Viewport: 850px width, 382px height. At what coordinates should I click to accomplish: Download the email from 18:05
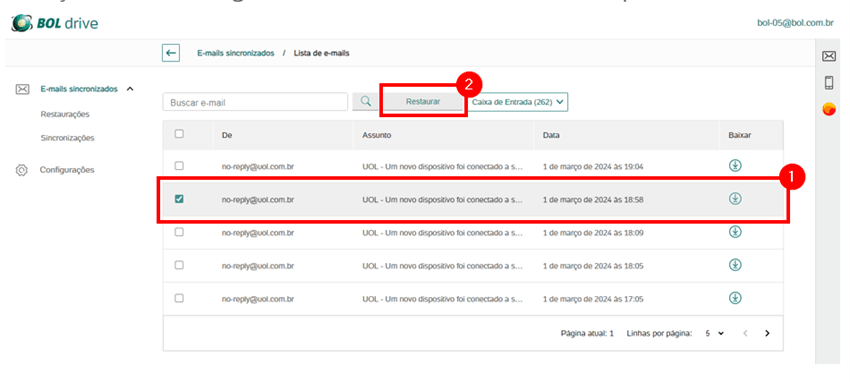tap(735, 265)
